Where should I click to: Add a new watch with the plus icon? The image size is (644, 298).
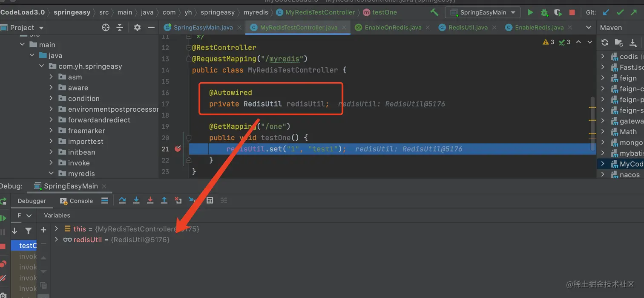pyautogui.click(x=43, y=230)
